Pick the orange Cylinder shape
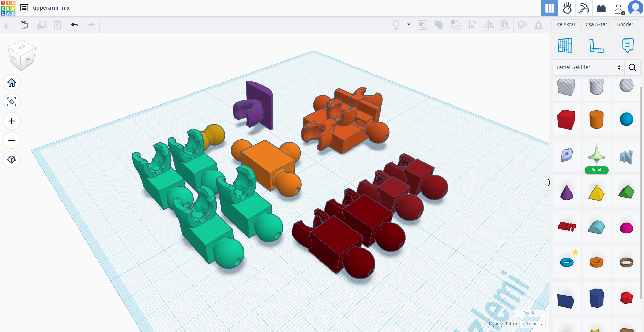 [x=597, y=119]
